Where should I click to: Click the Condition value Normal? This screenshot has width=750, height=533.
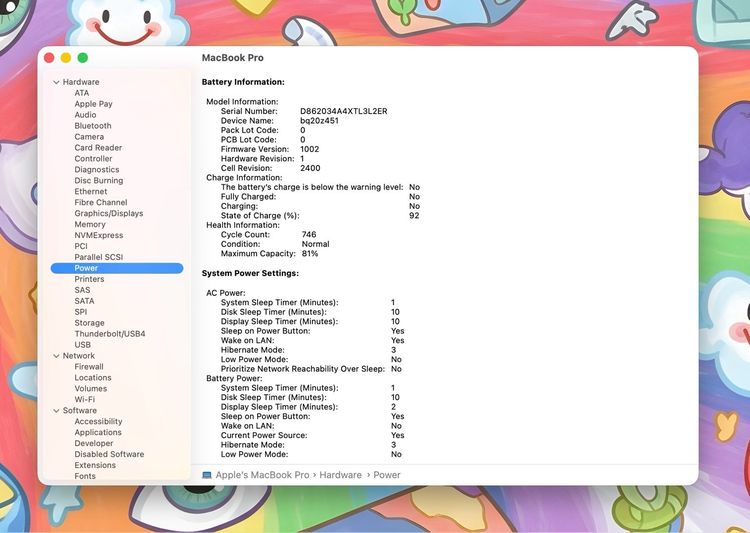[315, 244]
